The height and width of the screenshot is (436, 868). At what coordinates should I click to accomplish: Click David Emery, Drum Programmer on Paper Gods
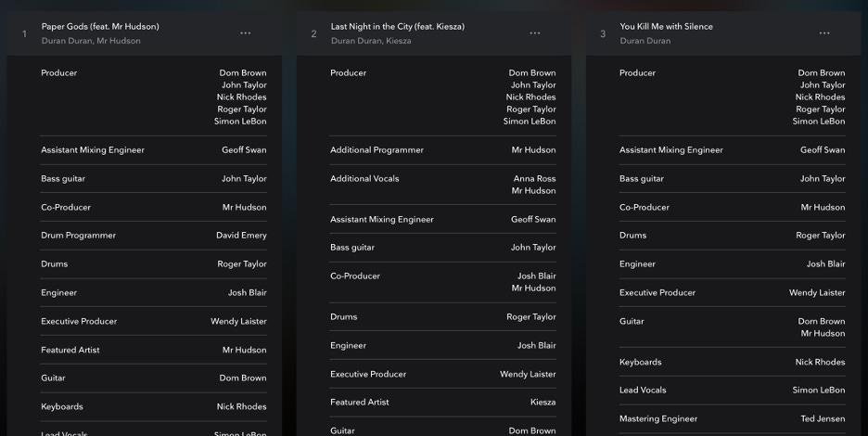(241, 235)
